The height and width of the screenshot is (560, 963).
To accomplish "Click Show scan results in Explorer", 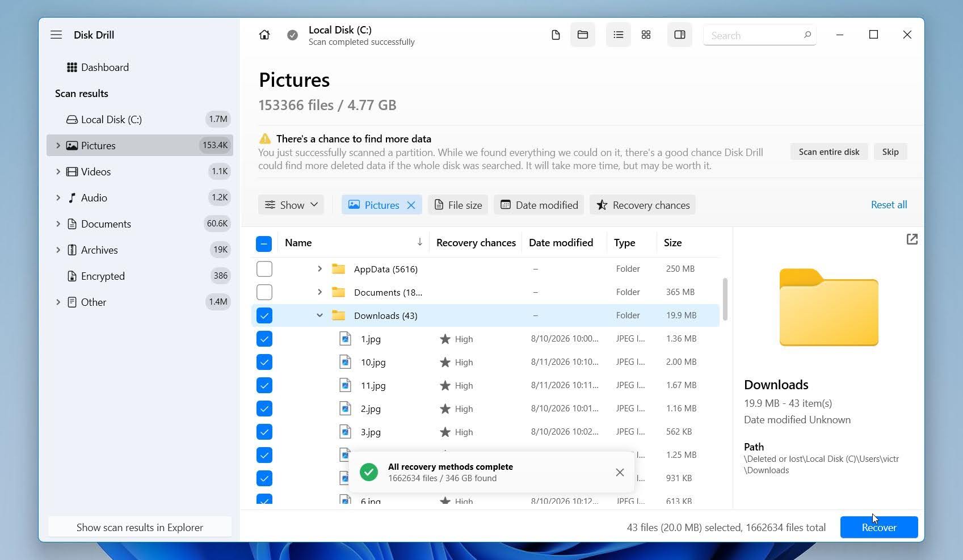I will (x=140, y=527).
